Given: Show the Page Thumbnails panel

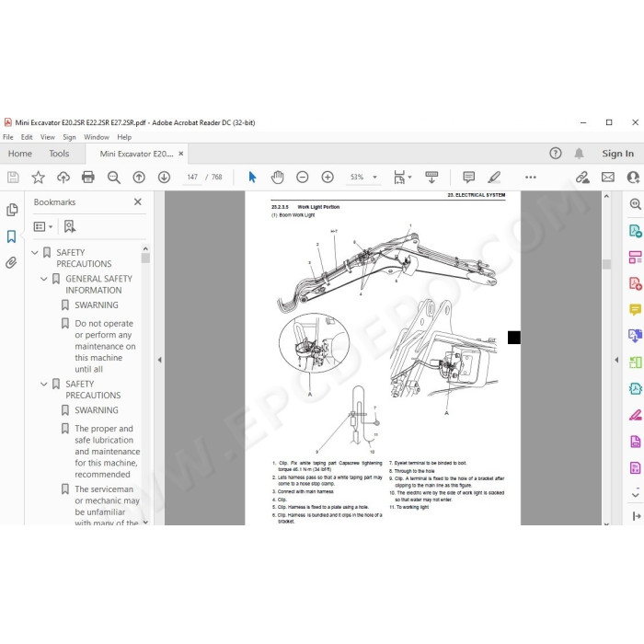Looking at the screenshot, I should tap(12, 210).
